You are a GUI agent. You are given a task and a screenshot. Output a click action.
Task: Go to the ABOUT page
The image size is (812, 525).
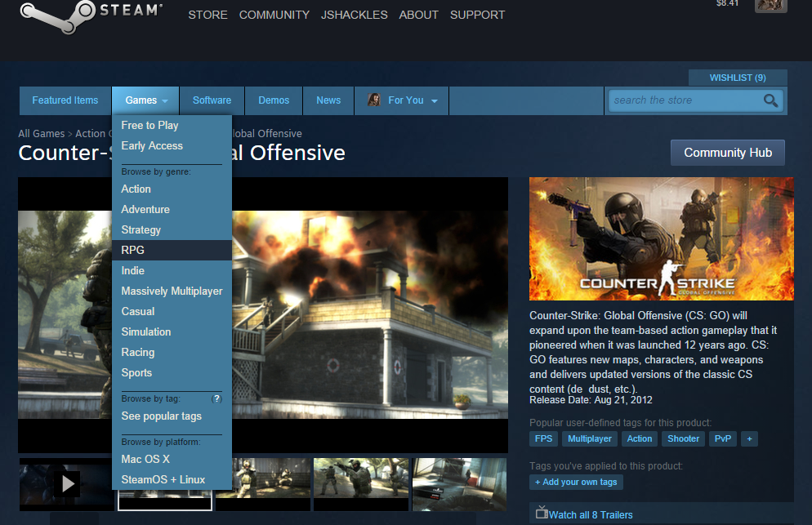tap(418, 15)
